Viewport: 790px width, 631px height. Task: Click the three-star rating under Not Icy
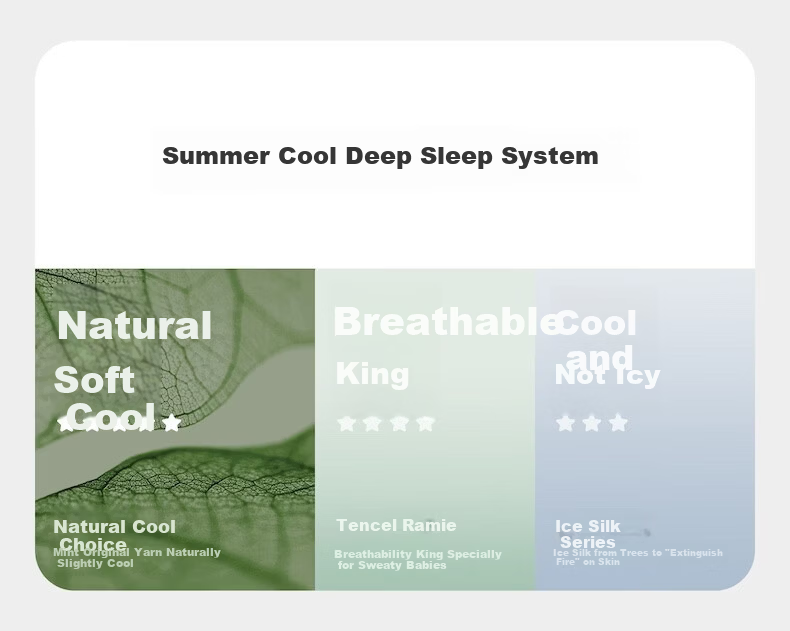592,423
